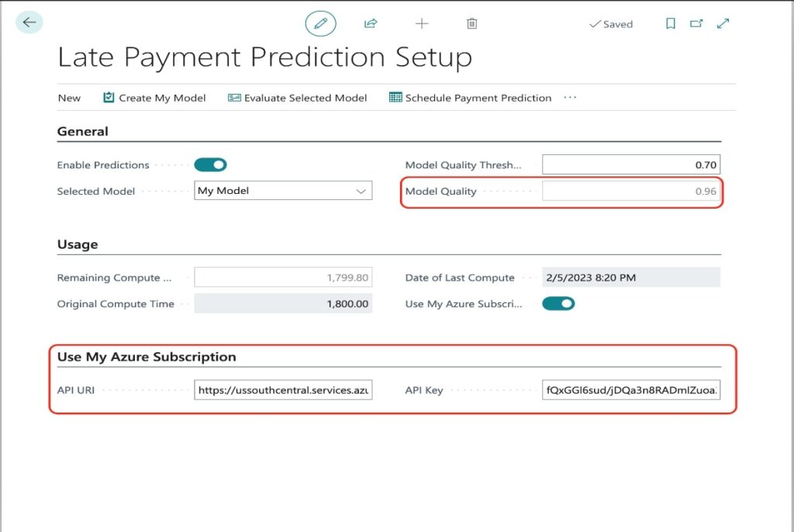This screenshot has height=532, width=794.
Task: Click the Original Compute Time label
Action: (116, 304)
